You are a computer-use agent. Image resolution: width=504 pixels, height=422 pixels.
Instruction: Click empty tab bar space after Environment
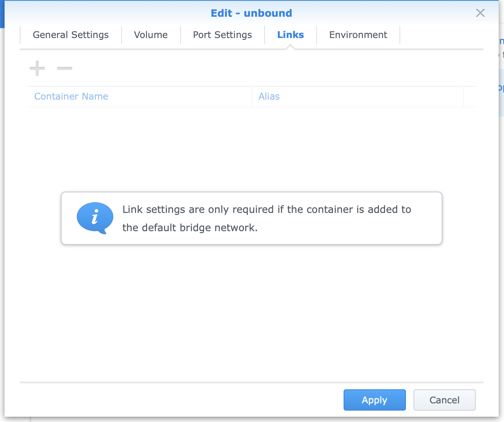pos(441,35)
